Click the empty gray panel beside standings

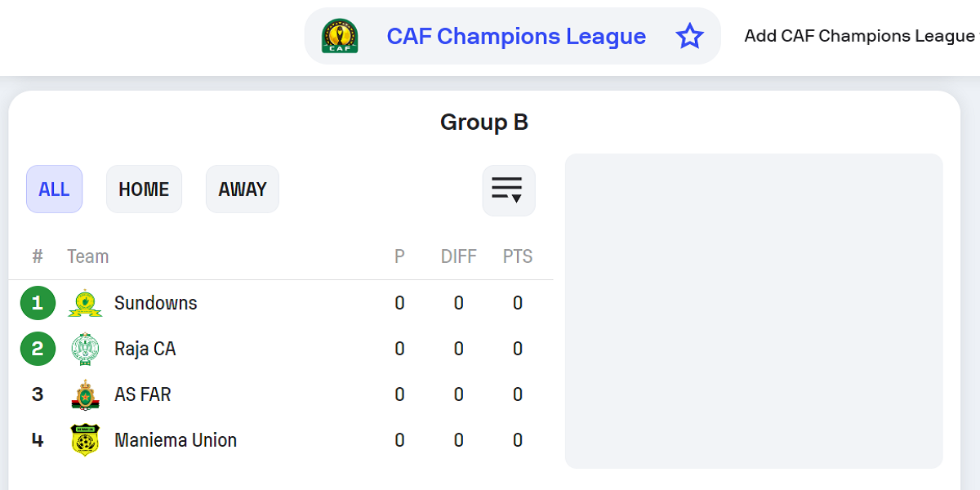pos(754,311)
